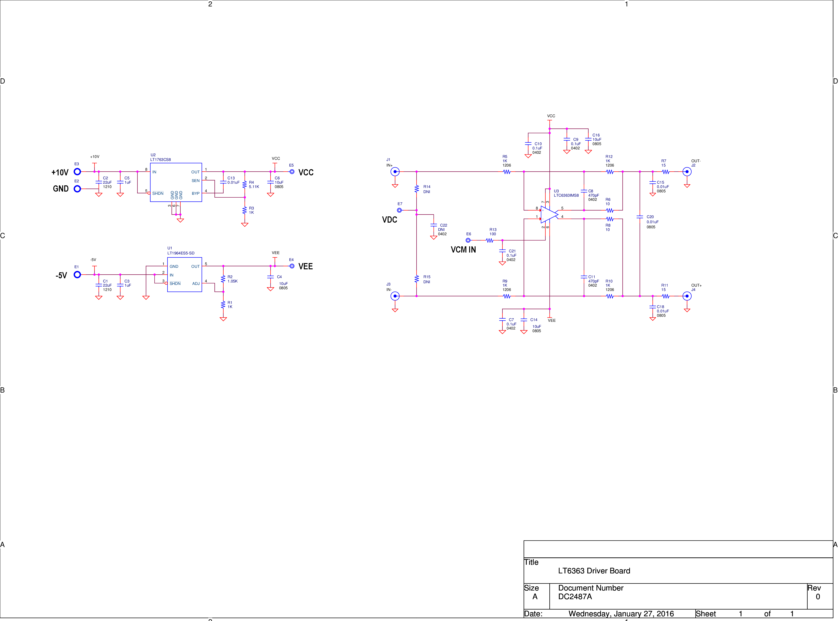Click resistor R13 100 ohm symbol
The height and width of the screenshot is (621, 840).
[490, 240]
